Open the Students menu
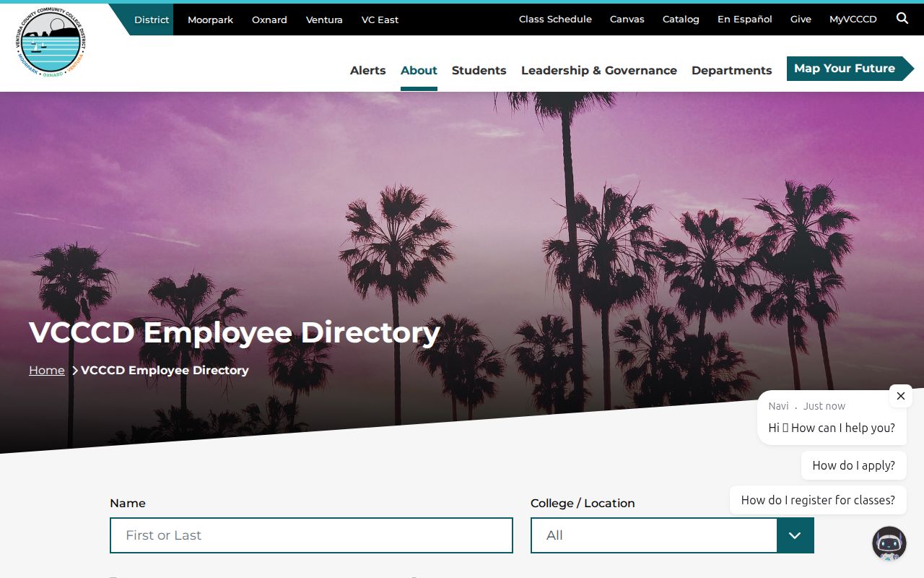 [479, 70]
